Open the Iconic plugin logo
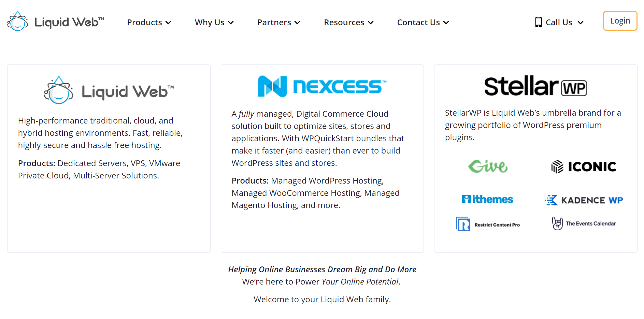 [584, 166]
